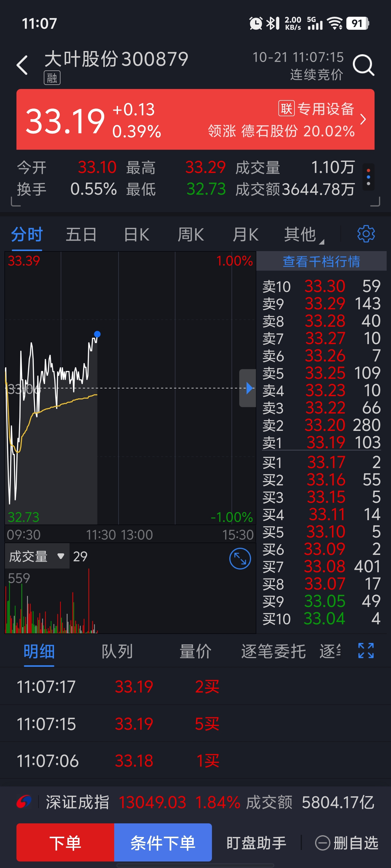
Task: Open chart settings gear icon
Action: click(366, 234)
